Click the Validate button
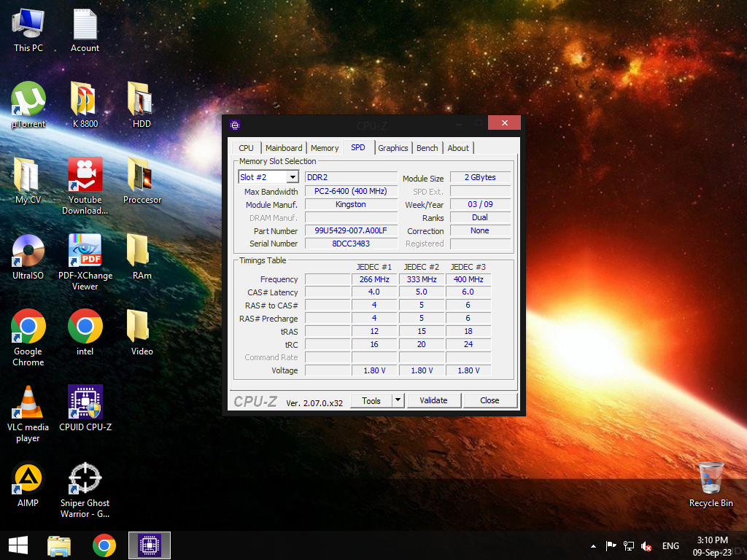This screenshot has height=560, width=747. 433,400
